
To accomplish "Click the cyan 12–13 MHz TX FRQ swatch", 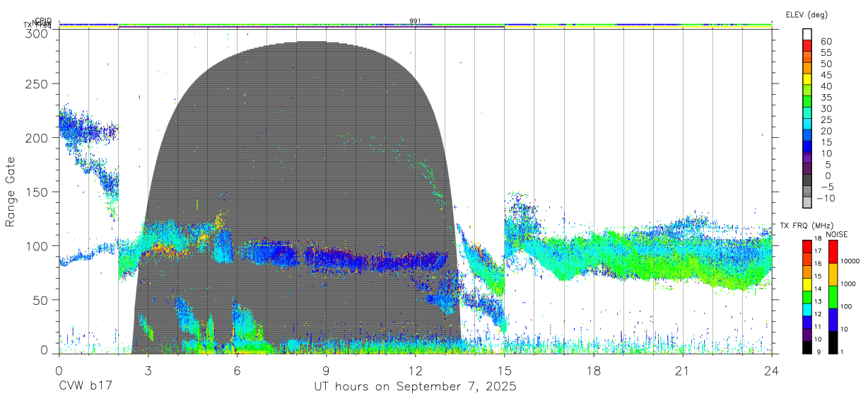I will (x=807, y=309).
